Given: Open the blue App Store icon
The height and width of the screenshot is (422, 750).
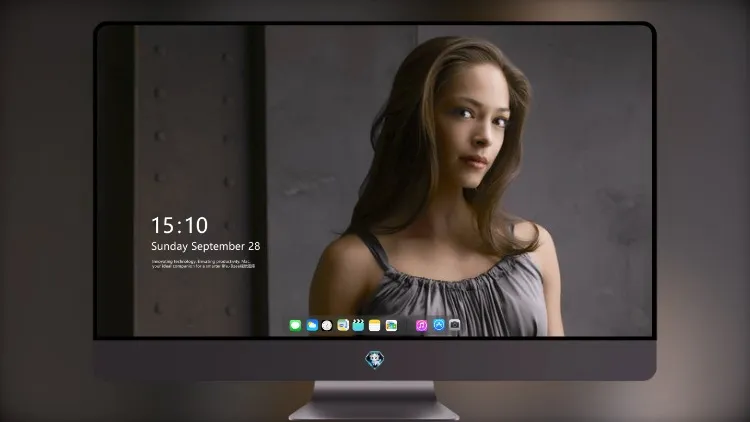Looking at the screenshot, I should click(x=439, y=325).
